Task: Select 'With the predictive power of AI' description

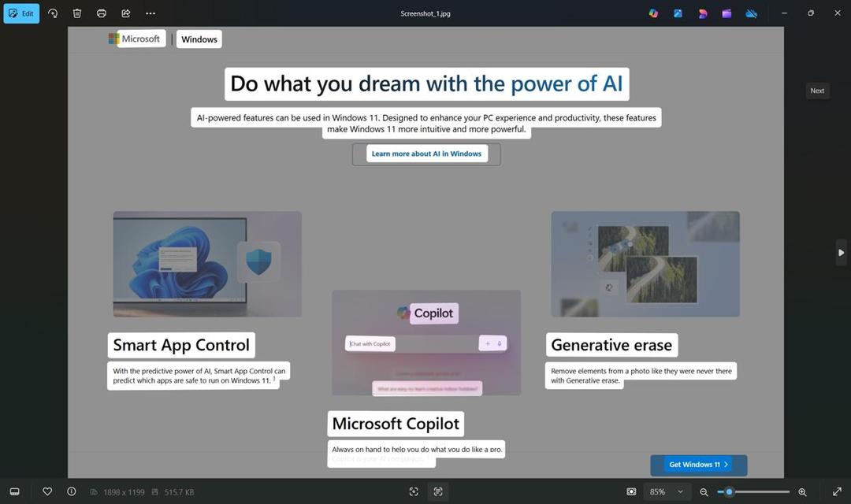Action: (x=199, y=376)
